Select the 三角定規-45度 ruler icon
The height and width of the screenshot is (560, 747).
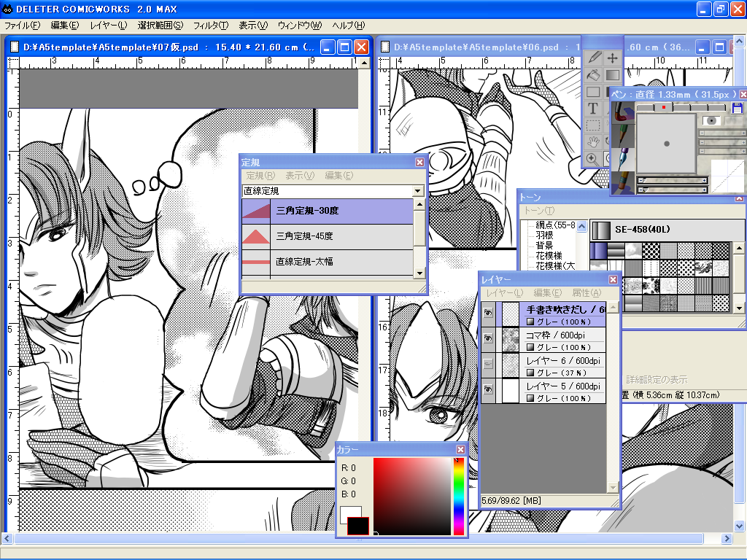click(256, 236)
